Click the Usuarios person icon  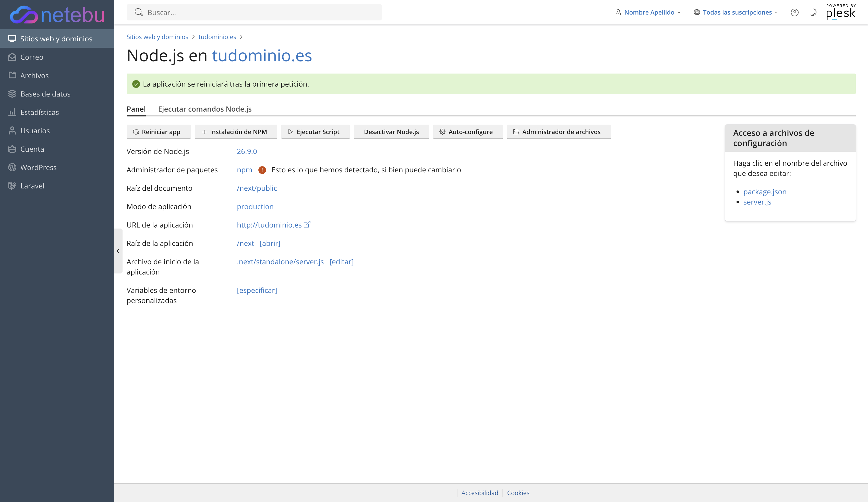(13, 130)
